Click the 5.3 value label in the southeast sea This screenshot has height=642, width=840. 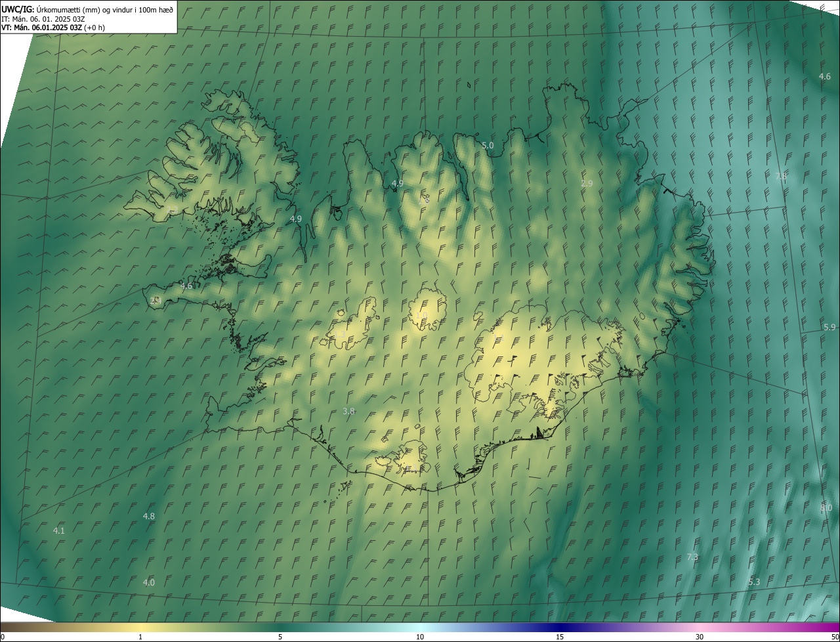(x=754, y=582)
